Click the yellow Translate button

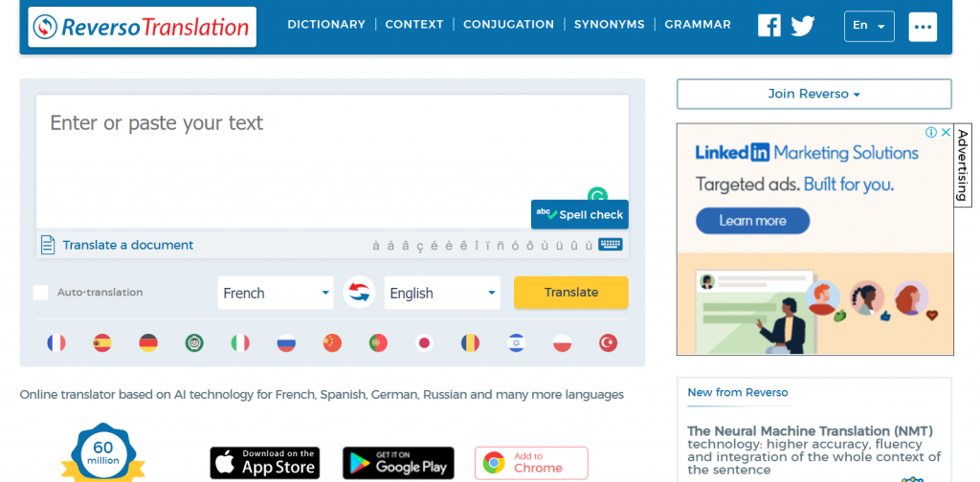571,293
